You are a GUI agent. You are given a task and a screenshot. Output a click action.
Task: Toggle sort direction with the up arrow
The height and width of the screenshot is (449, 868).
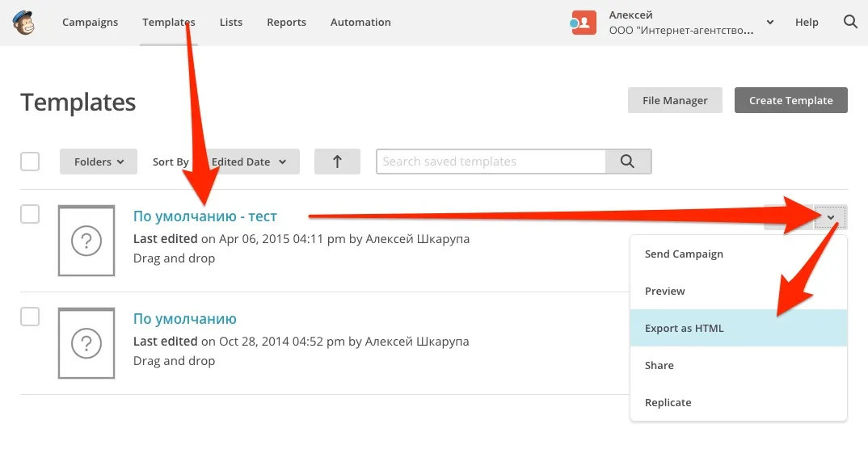(337, 162)
